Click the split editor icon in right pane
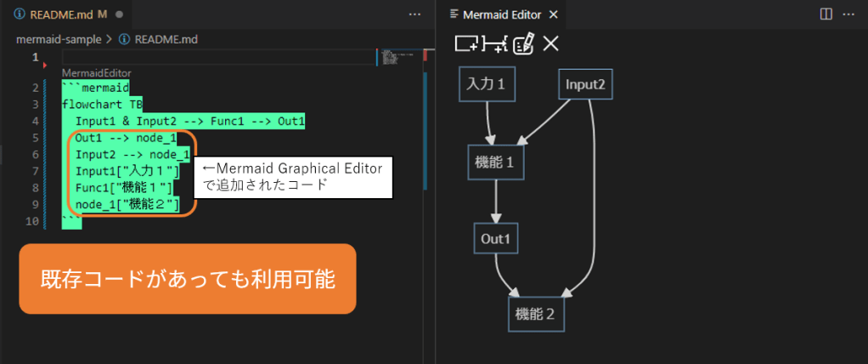This screenshot has height=364, width=868. click(826, 14)
